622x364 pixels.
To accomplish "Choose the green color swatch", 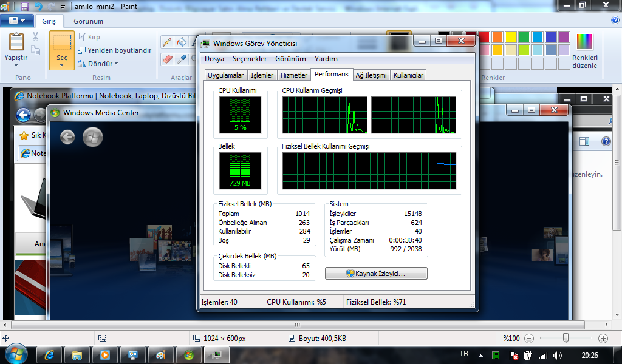I will [524, 37].
